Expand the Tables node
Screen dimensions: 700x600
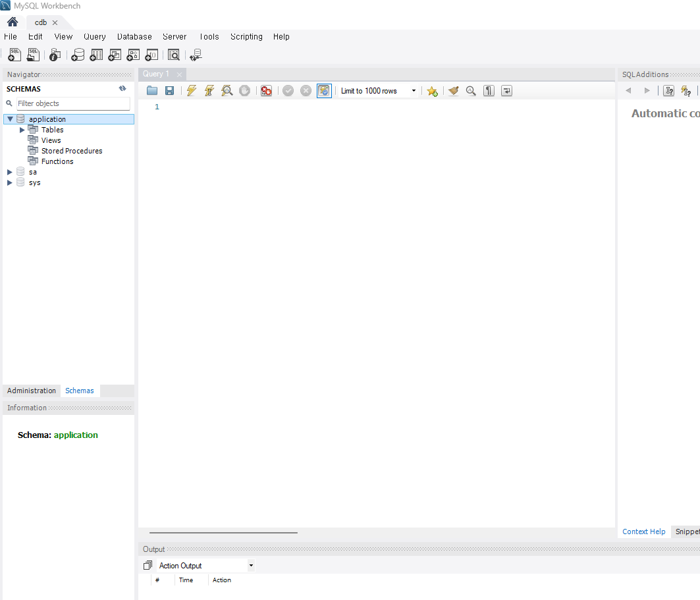22,130
